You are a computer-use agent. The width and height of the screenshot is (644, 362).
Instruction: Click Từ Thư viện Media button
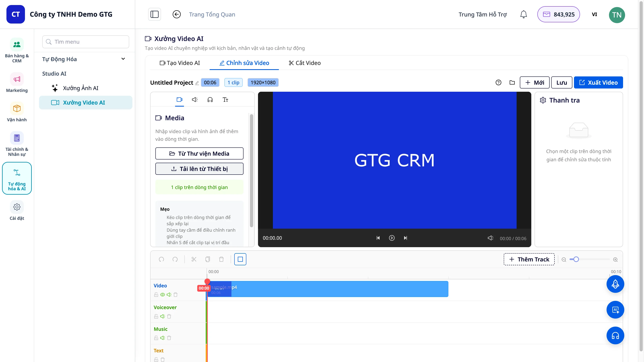click(x=199, y=153)
